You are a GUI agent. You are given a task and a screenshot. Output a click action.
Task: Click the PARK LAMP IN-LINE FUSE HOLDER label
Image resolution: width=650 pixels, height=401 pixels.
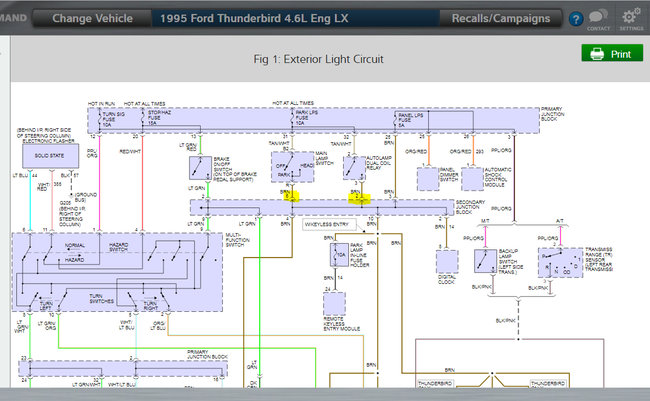click(x=359, y=255)
